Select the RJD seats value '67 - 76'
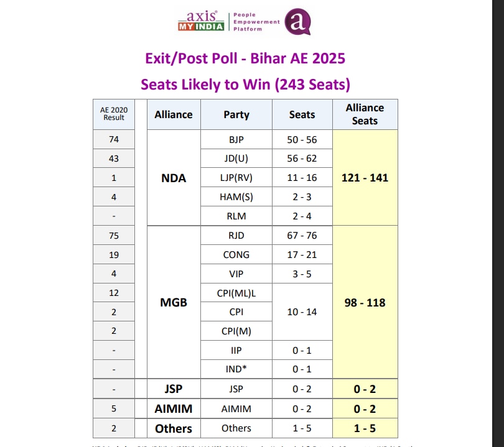Screen dimensions: 504x447 302,236
